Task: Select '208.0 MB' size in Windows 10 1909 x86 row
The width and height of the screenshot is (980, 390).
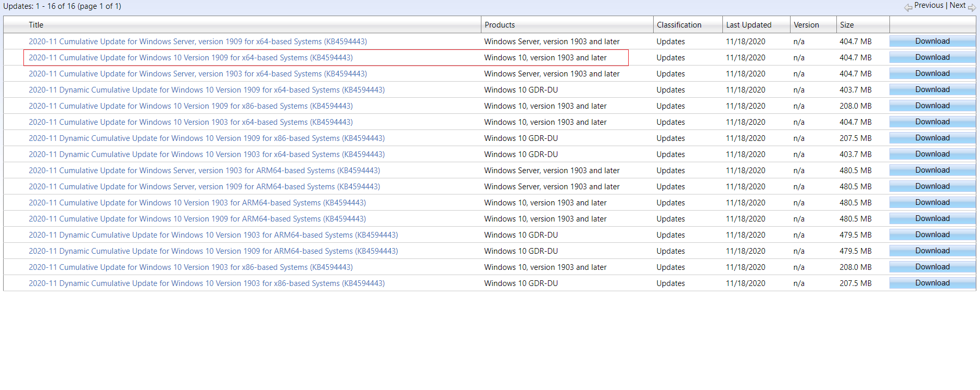Action: coord(856,106)
